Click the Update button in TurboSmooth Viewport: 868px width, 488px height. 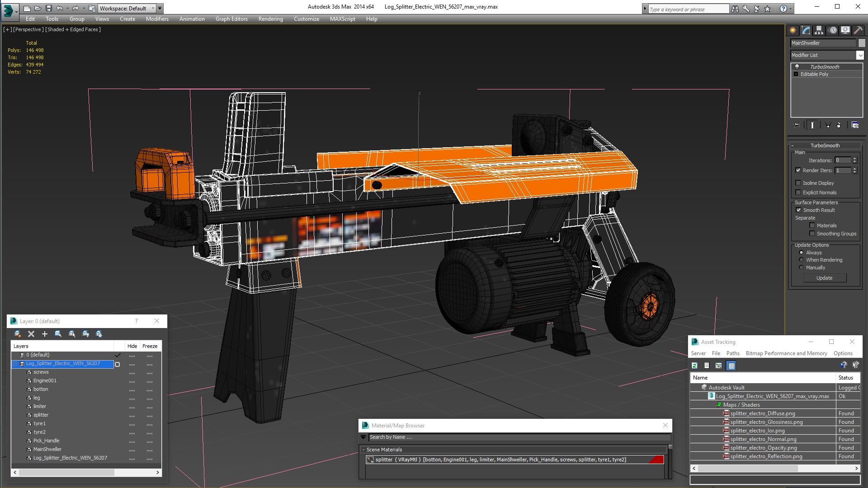[825, 278]
